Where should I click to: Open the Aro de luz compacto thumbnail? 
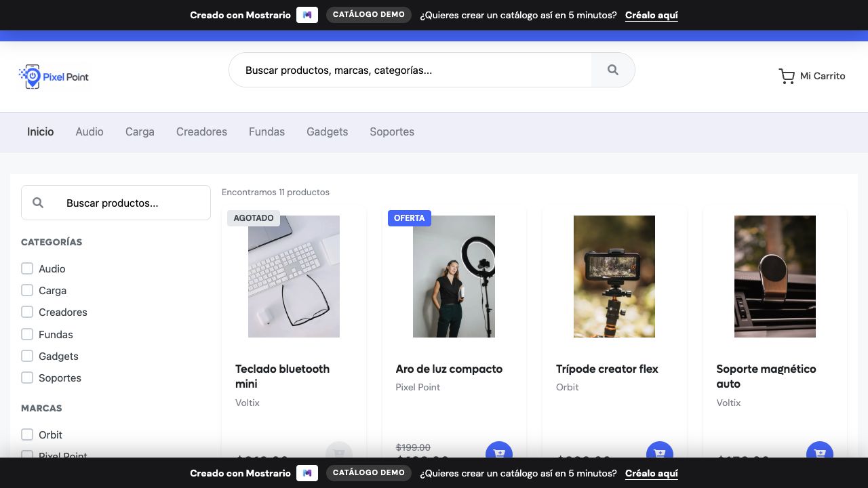tap(454, 277)
